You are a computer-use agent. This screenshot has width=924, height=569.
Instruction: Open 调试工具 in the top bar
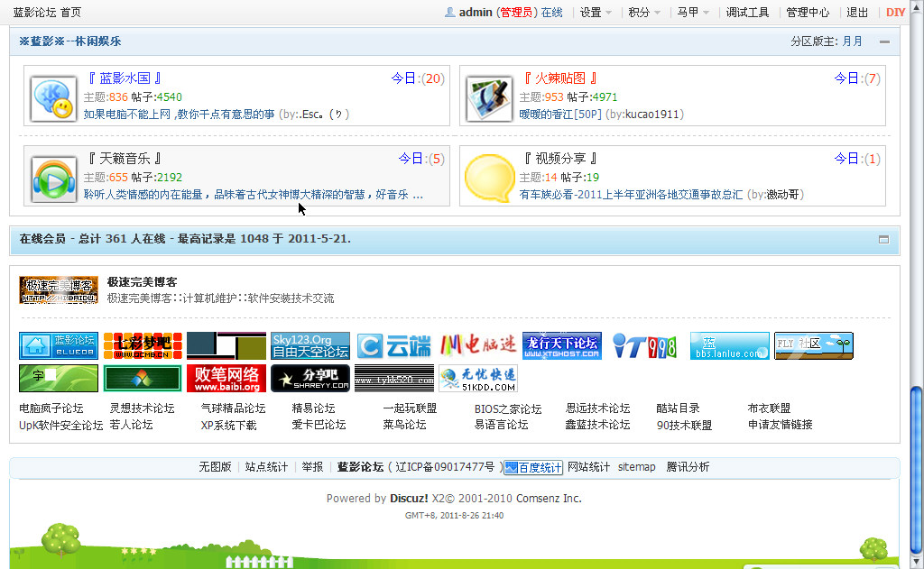point(747,13)
